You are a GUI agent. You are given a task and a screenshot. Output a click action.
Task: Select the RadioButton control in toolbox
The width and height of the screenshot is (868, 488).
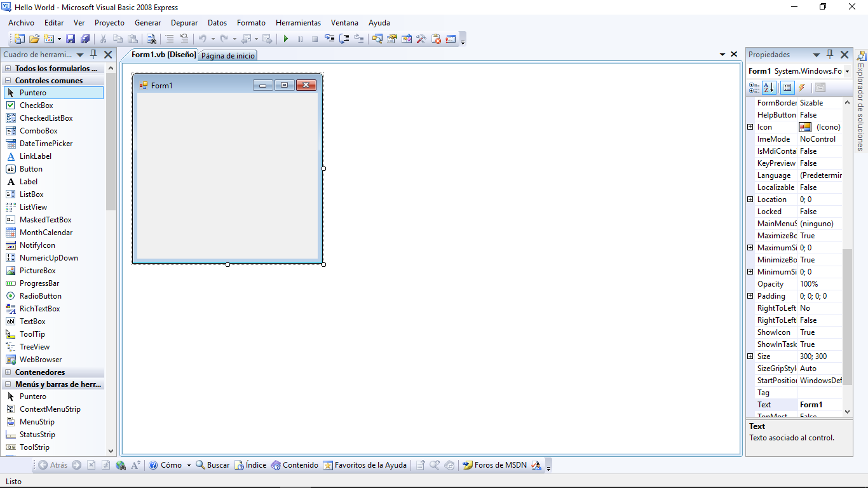53,296
